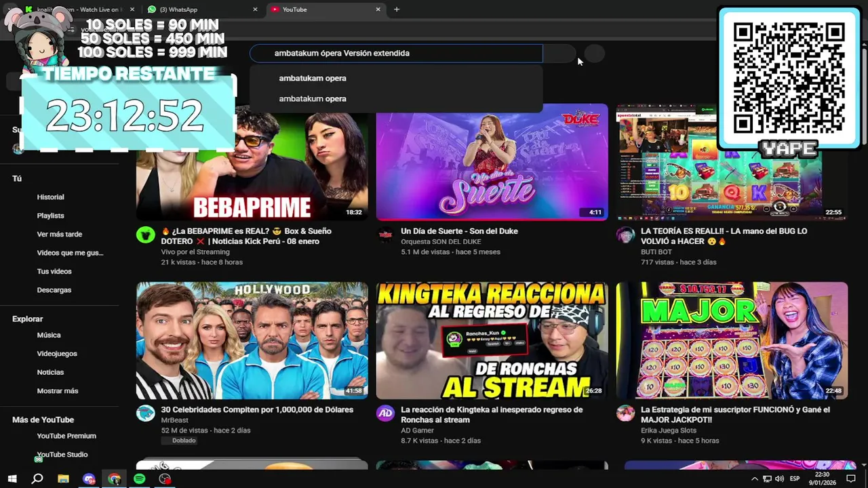Open the LA TEORÍA ES REAL slots thumbnail
Viewport: 868px width, 488px height.
(732, 163)
